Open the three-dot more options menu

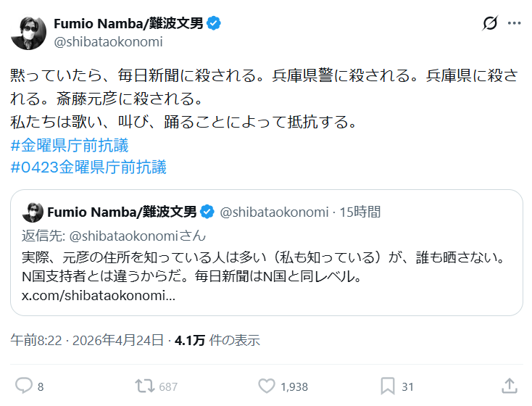coord(515,23)
